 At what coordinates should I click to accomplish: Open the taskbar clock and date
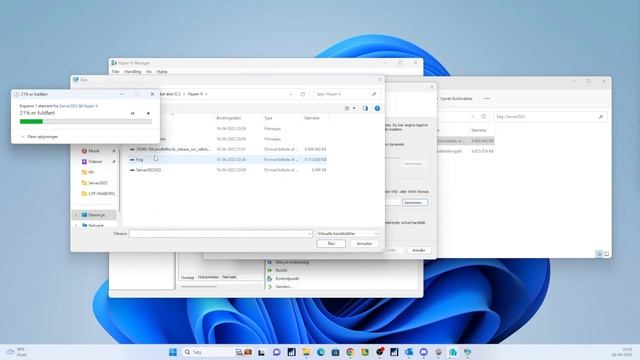[x=622, y=352]
